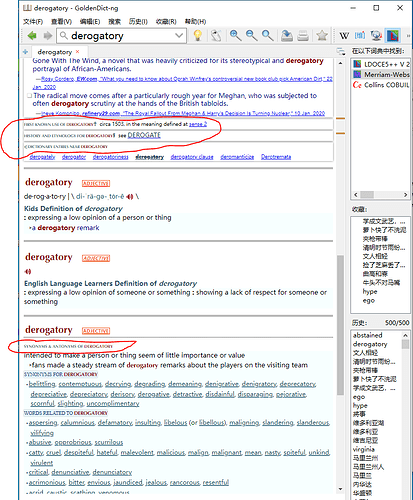Play pronunciation audio next to de-rog-a-to-ry
Image resolution: width=413 pixels, height=500 pixels.
click(x=130, y=197)
